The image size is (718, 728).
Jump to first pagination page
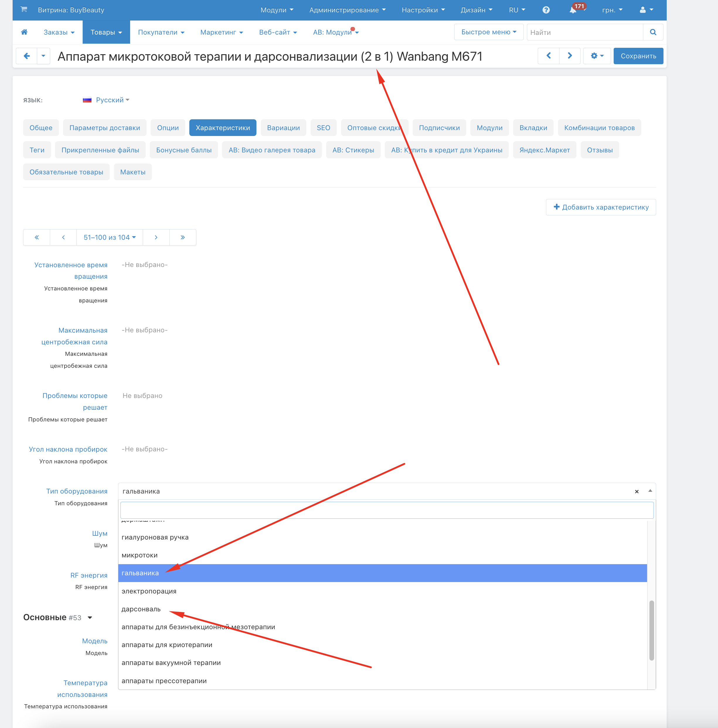pyautogui.click(x=37, y=237)
